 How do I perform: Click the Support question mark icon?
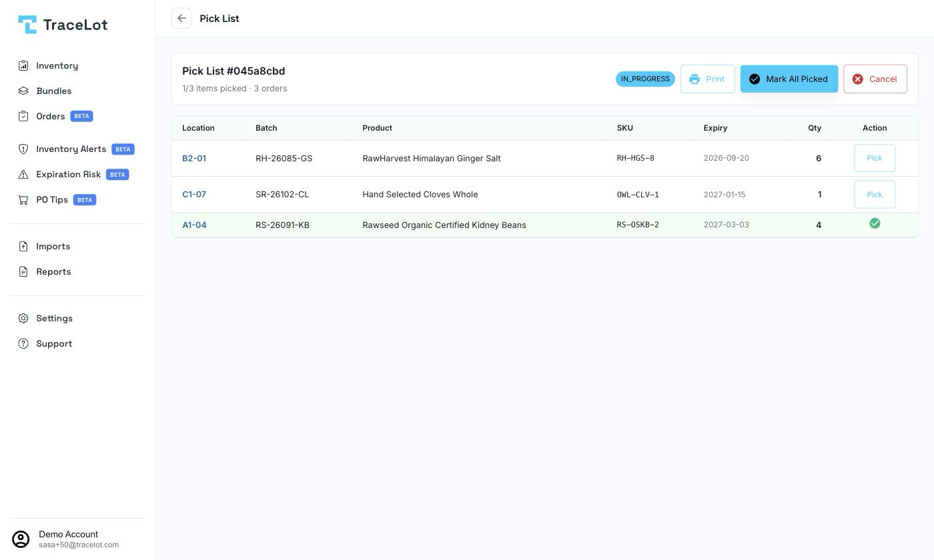pyautogui.click(x=23, y=343)
